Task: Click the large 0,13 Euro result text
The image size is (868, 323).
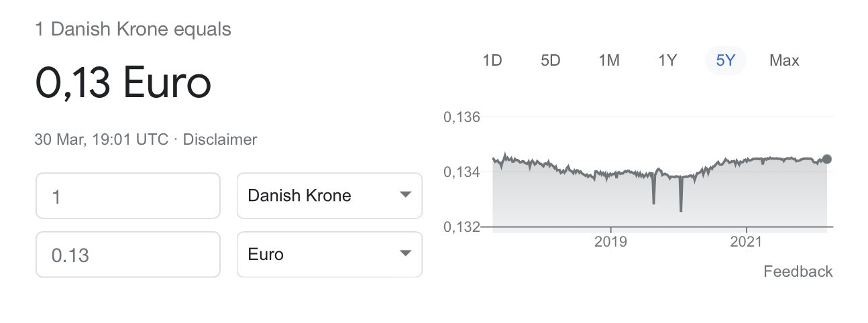Action: [123, 84]
